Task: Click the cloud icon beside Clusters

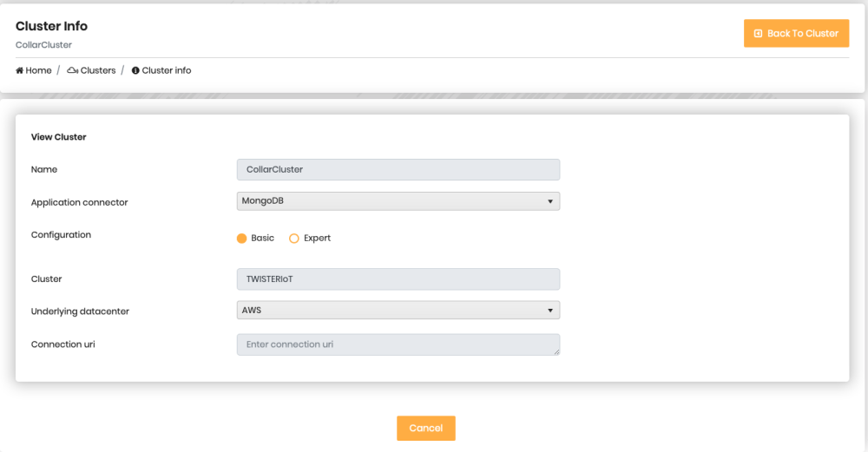Action: (72, 70)
